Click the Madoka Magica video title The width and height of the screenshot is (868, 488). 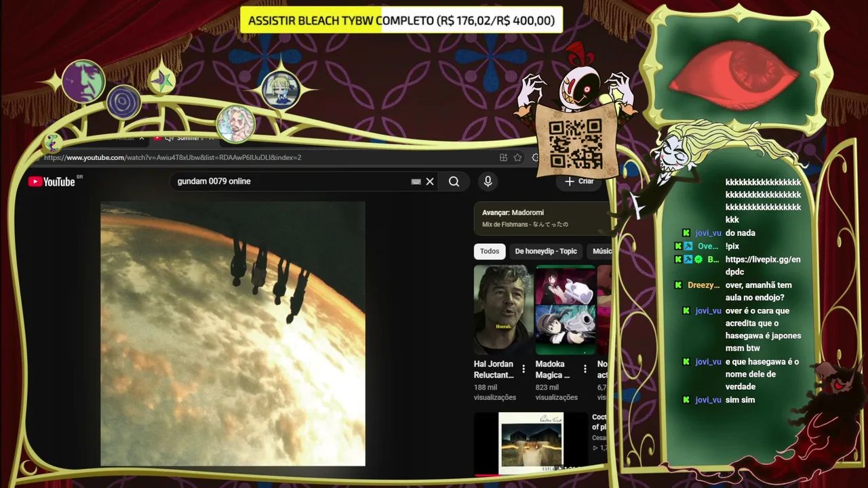(x=553, y=369)
